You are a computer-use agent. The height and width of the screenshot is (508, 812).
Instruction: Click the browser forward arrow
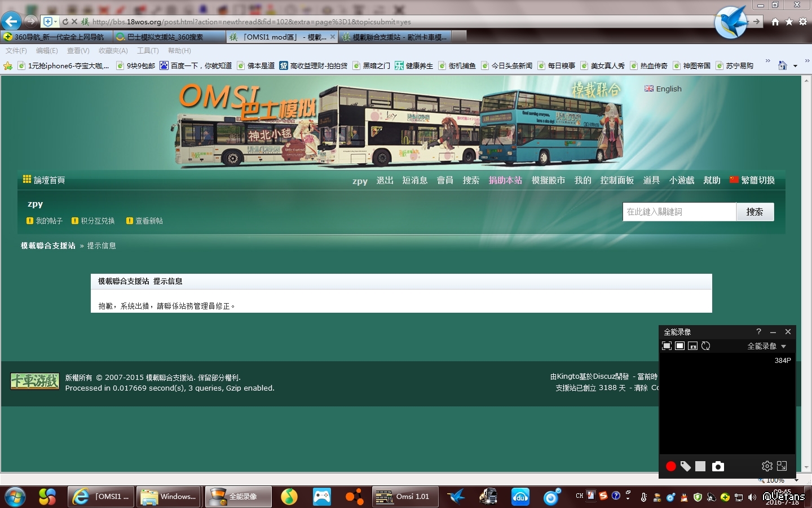(30, 21)
